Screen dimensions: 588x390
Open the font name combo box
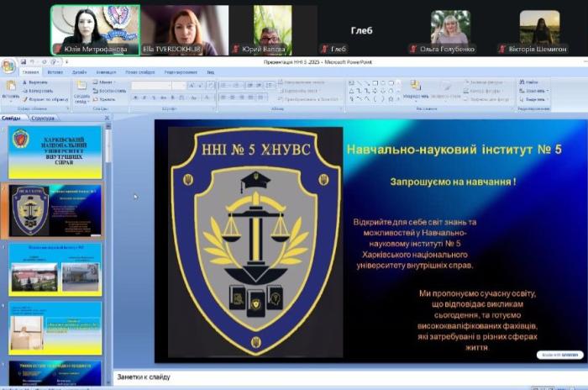pos(151,86)
